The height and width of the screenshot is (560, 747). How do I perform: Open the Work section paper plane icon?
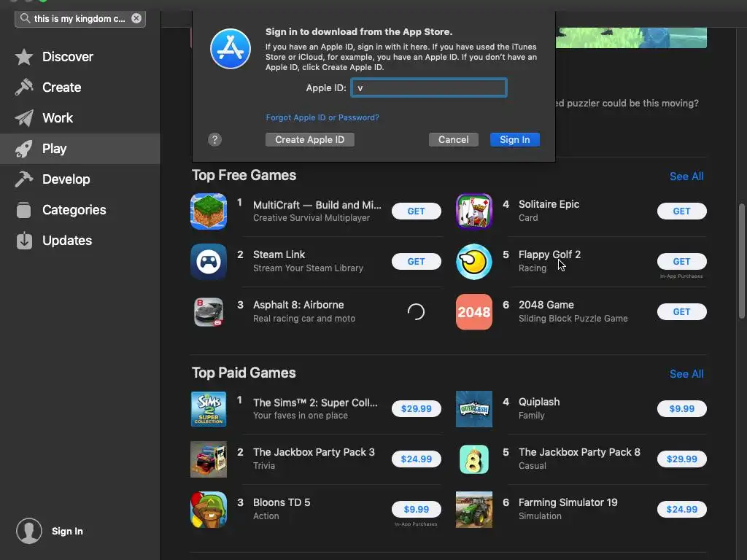(24, 118)
